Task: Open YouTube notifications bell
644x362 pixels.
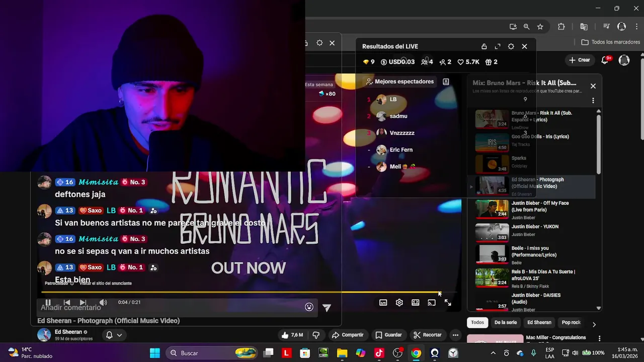Action: point(605,60)
